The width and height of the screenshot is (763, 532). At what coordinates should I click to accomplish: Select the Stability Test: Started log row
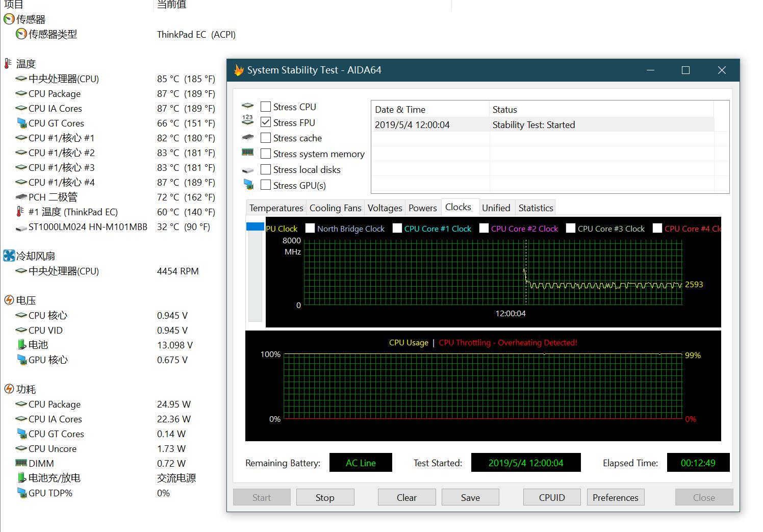point(533,125)
